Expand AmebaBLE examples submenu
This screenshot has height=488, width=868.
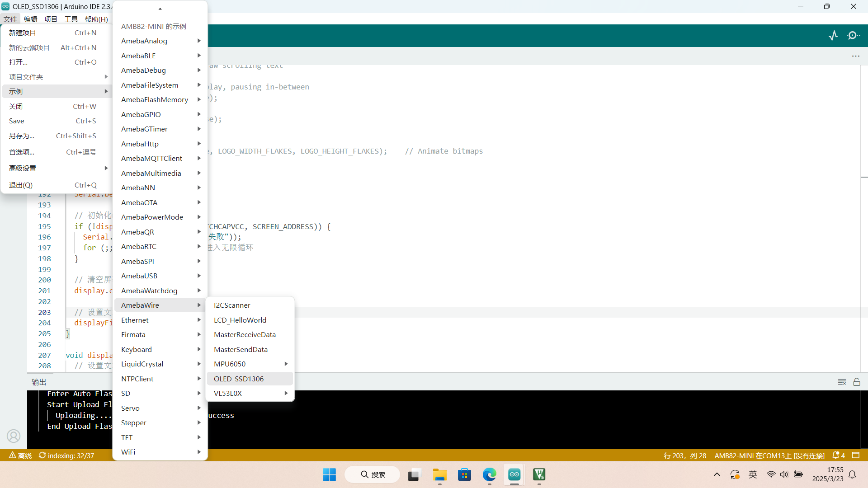(x=160, y=56)
